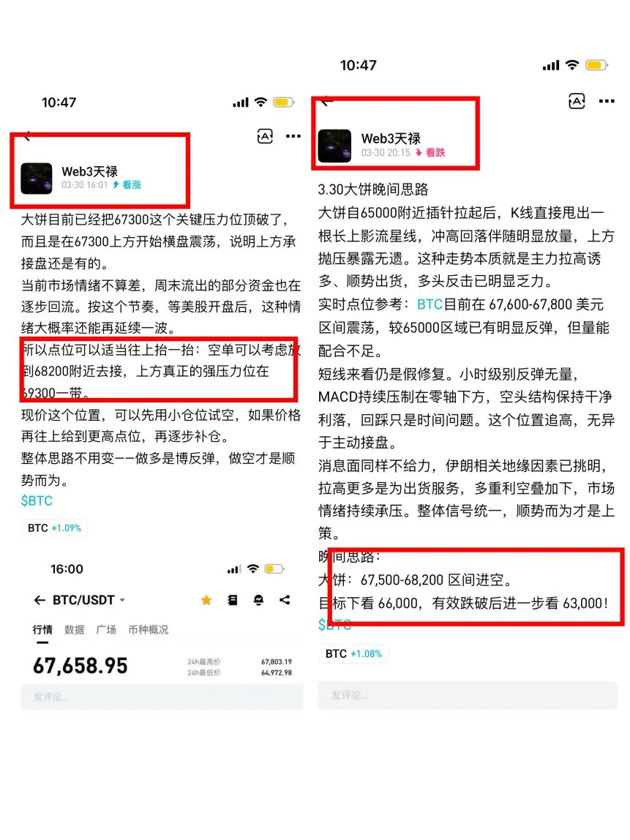Go back using left post's back arrow

click(27, 136)
